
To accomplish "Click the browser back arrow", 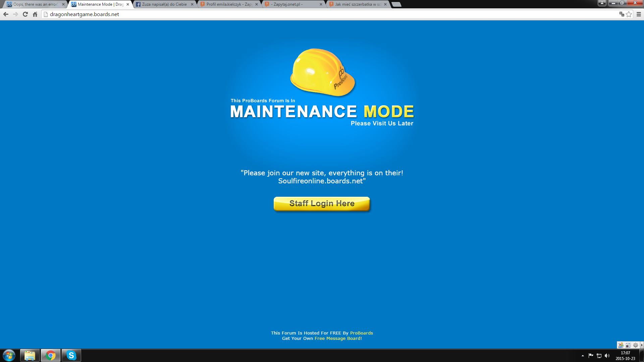I will point(6,14).
